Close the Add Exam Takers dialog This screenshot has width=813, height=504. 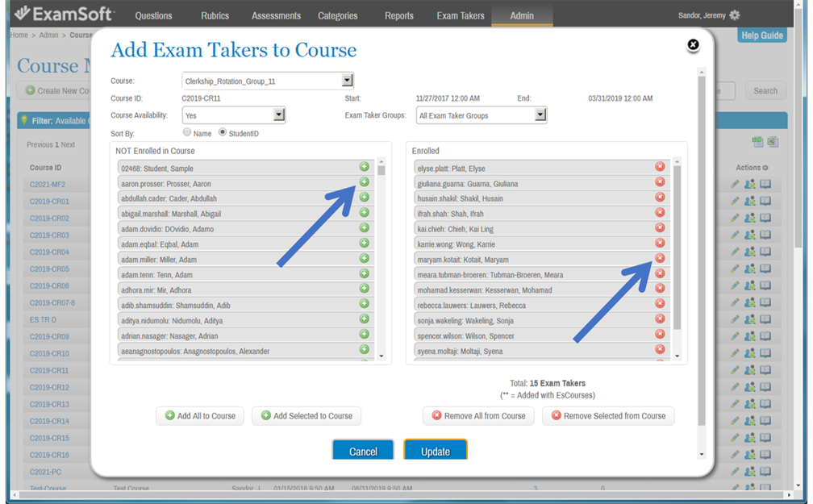coord(693,45)
